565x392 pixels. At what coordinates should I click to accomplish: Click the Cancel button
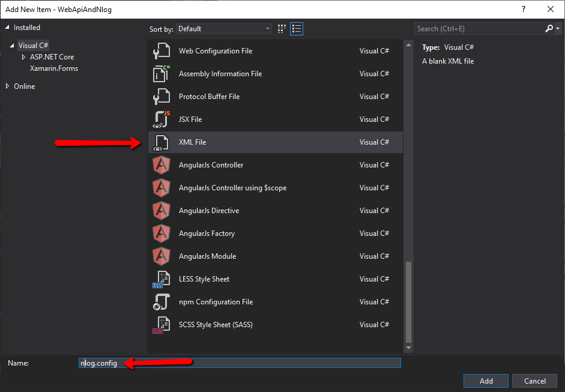(x=535, y=381)
